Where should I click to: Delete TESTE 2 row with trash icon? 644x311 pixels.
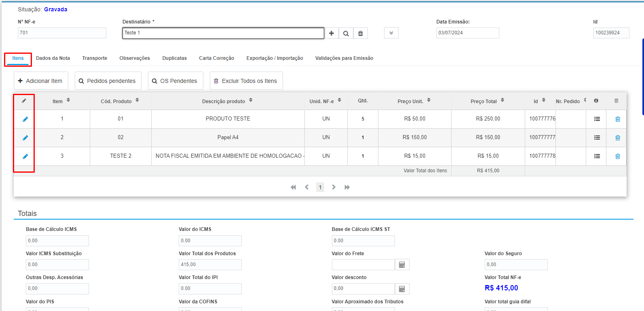pos(618,156)
